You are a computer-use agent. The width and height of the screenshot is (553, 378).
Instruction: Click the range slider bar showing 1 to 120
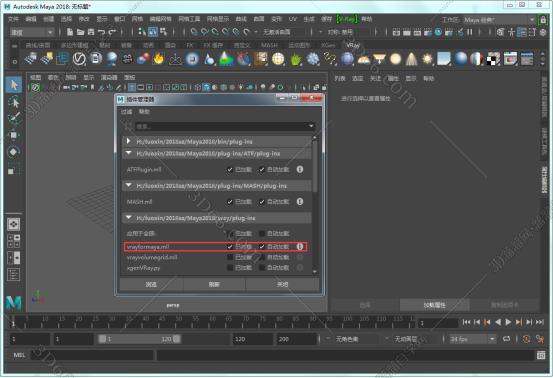(140, 339)
